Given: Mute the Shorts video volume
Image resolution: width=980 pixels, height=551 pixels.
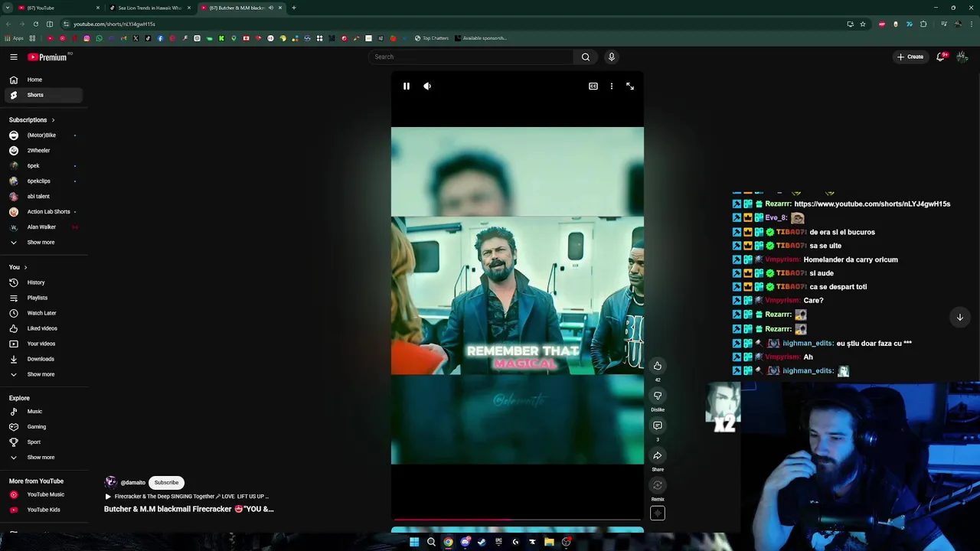Looking at the screenshot, I should point(427,86).
